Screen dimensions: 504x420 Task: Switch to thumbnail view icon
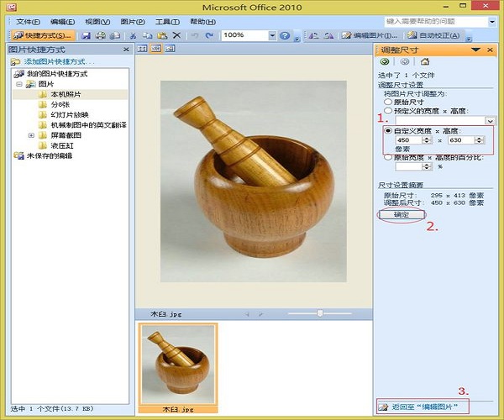[x=142, y=50]
